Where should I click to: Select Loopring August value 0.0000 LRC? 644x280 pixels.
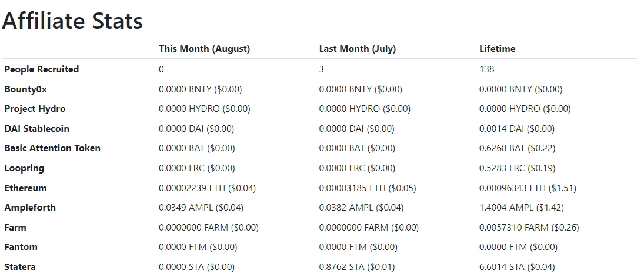coord(197,168)
